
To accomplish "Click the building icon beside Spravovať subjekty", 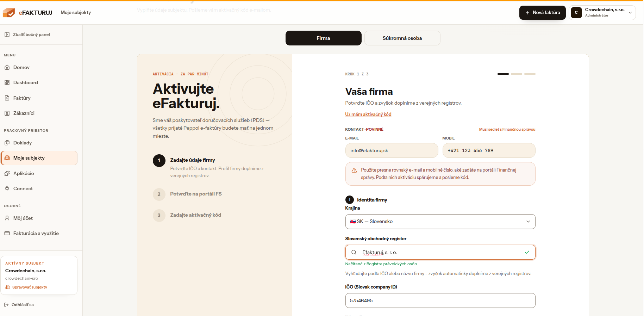I will (x=8, y=287).
